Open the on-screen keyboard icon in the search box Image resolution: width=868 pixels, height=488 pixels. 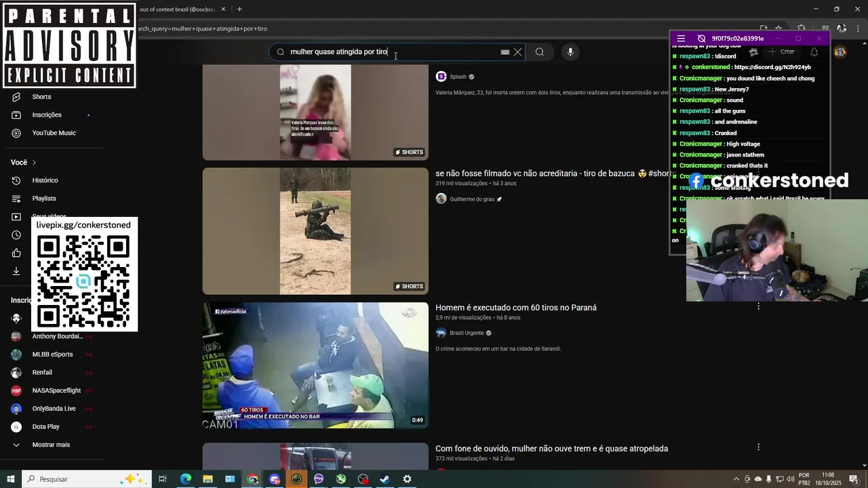coord(505,52)
